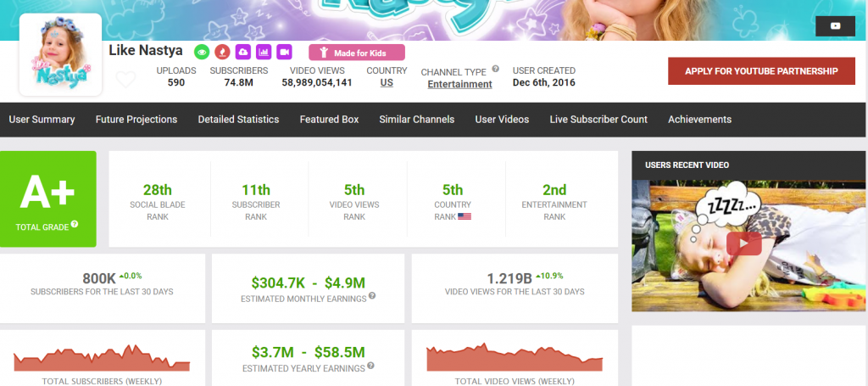Toggle the favorite heart under channel avatar
The image size is (868, 386).
click(125, 81)
